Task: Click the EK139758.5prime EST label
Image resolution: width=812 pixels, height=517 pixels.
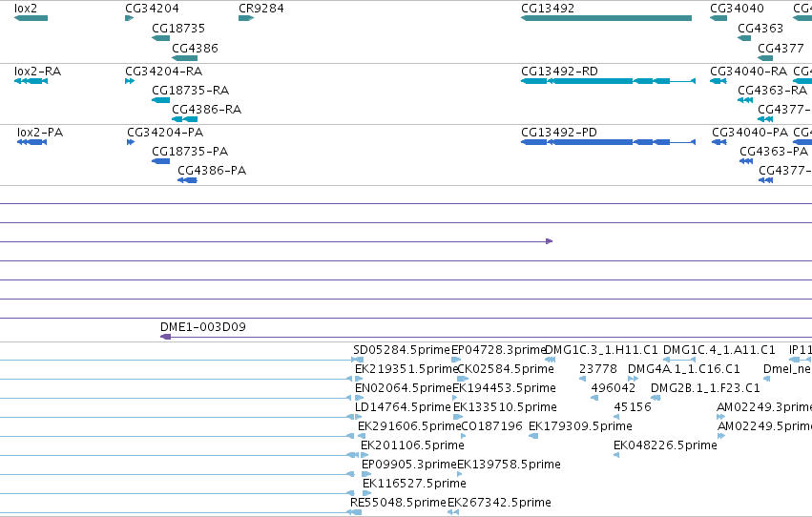Action: 509,465
